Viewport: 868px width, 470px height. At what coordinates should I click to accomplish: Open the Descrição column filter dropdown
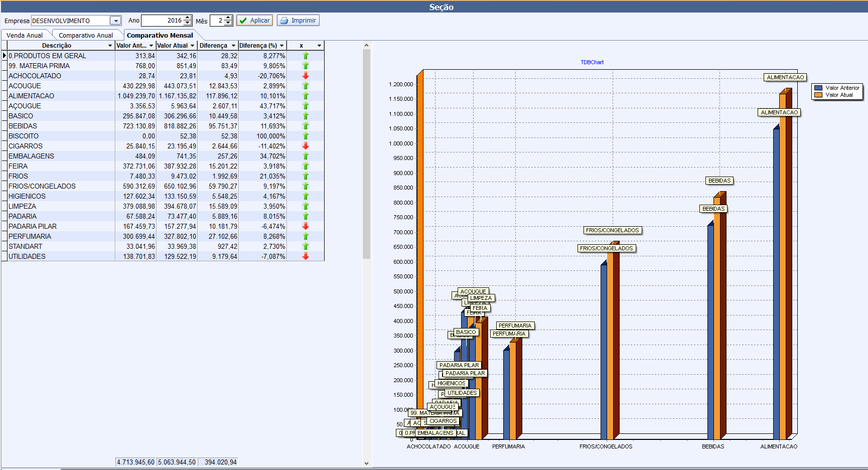(110, 46)
